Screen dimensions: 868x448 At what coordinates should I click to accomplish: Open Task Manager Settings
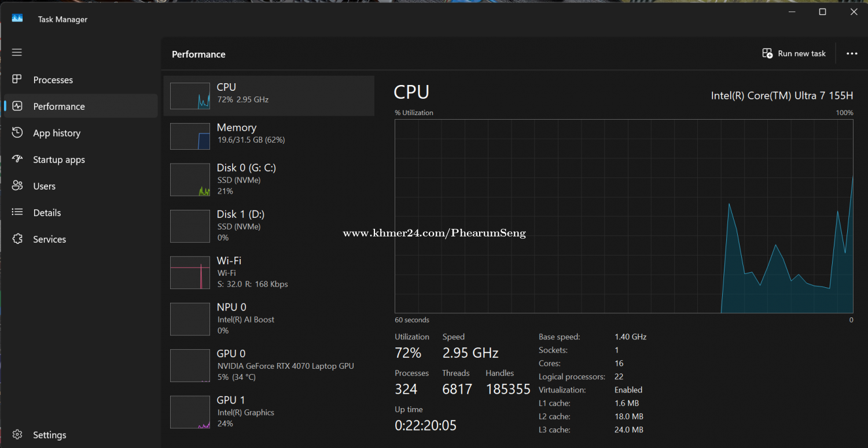pos(80,435)
